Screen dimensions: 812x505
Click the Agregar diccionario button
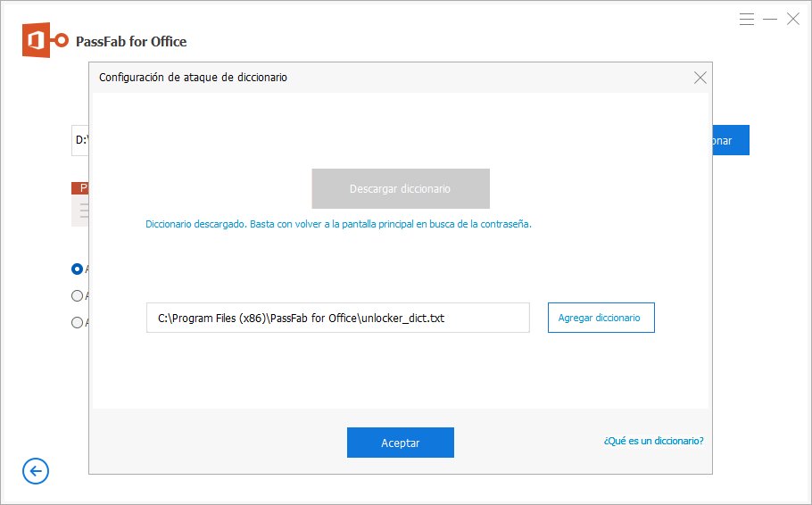(x=601, y=318)
